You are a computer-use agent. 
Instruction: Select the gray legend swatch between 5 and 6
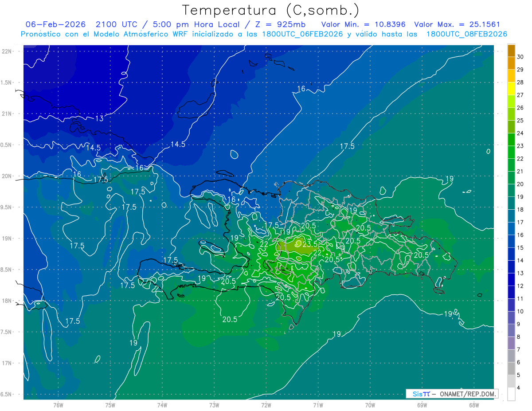pyautogui.click(x=511, y=369)
